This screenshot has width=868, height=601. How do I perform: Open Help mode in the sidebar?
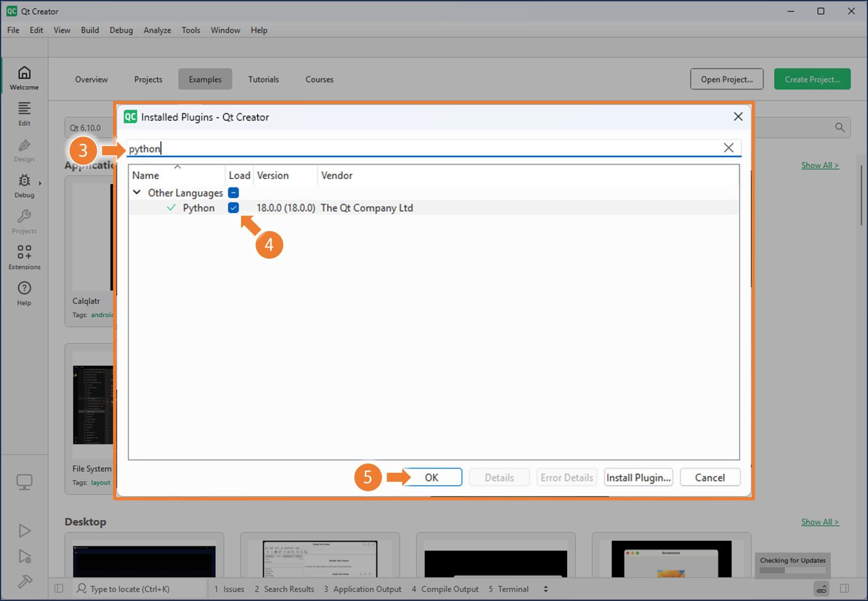pos(24,293)
